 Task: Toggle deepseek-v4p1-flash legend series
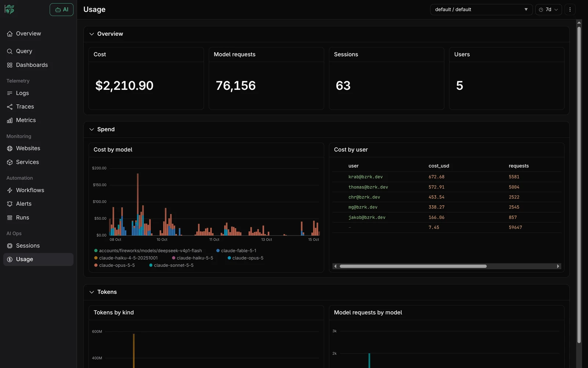pyautogui.click(x=148, y=251)
